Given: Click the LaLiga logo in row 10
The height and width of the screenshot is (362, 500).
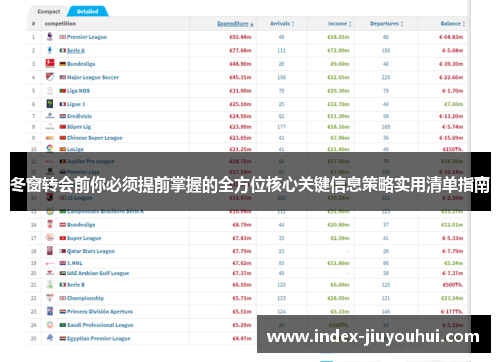Looking at the screenshot, I should pyautogui.click(x=50, y=148).
